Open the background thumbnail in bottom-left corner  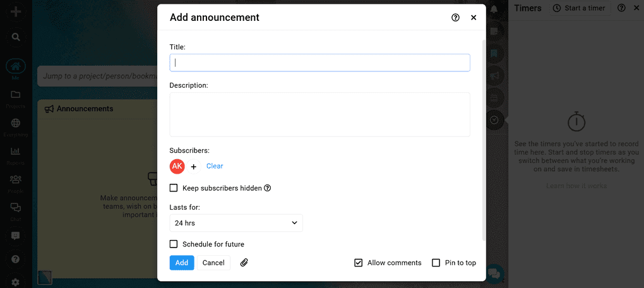pos(45,277)
